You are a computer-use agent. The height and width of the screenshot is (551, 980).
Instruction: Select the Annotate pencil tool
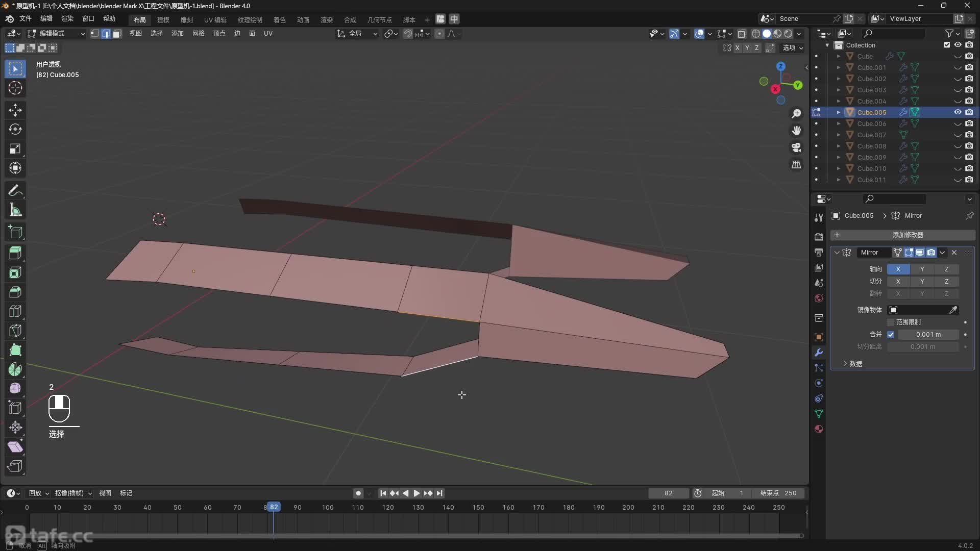coord(15,191)
